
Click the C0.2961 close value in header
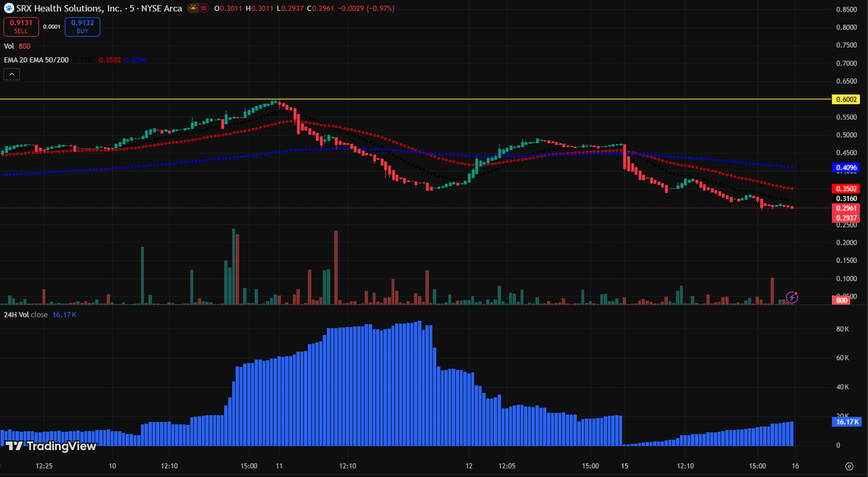point(319,9)
